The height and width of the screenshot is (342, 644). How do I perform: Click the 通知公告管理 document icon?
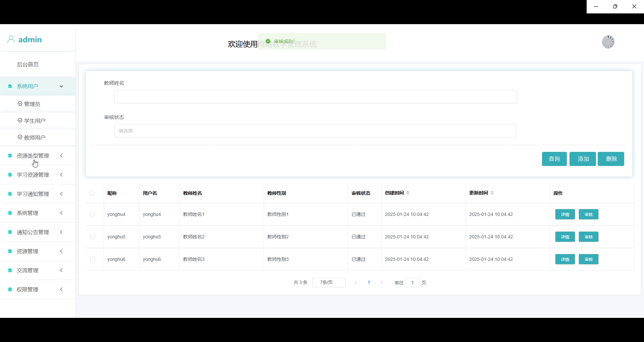pos(10,232)
